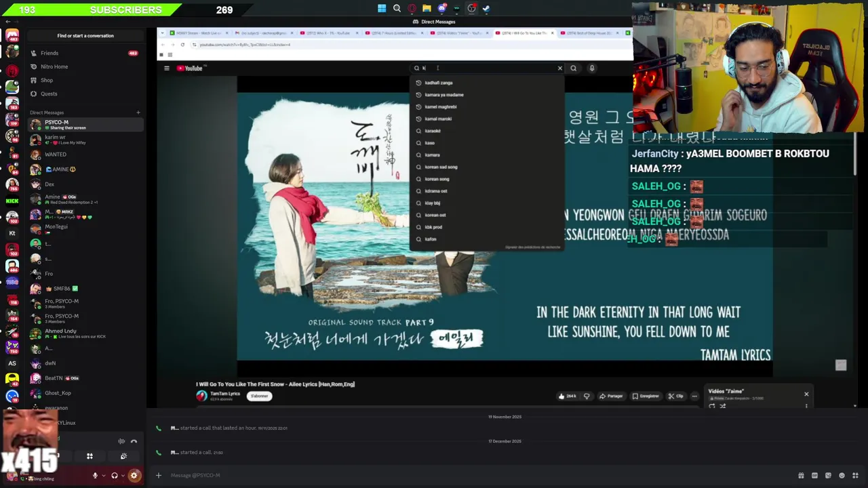Image resolution: width=868 pixels, height=488 pixels.
Task: Switch to the Gmail (no subject) tab
Action: point(262,33)
